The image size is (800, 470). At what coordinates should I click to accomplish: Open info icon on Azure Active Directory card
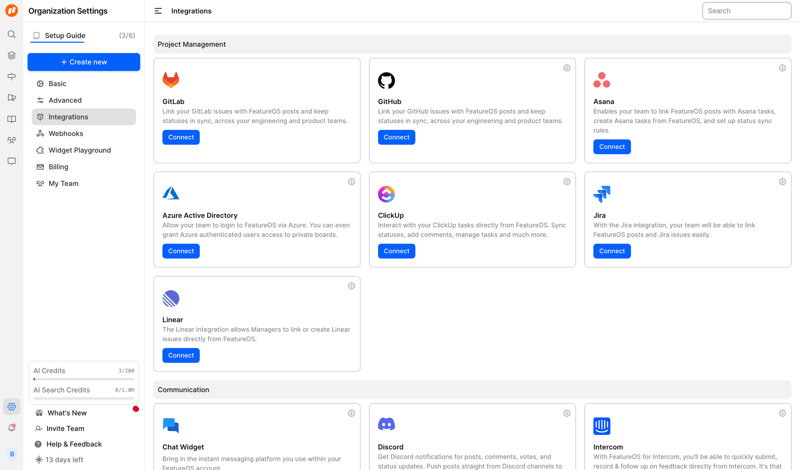pos(352,182)
